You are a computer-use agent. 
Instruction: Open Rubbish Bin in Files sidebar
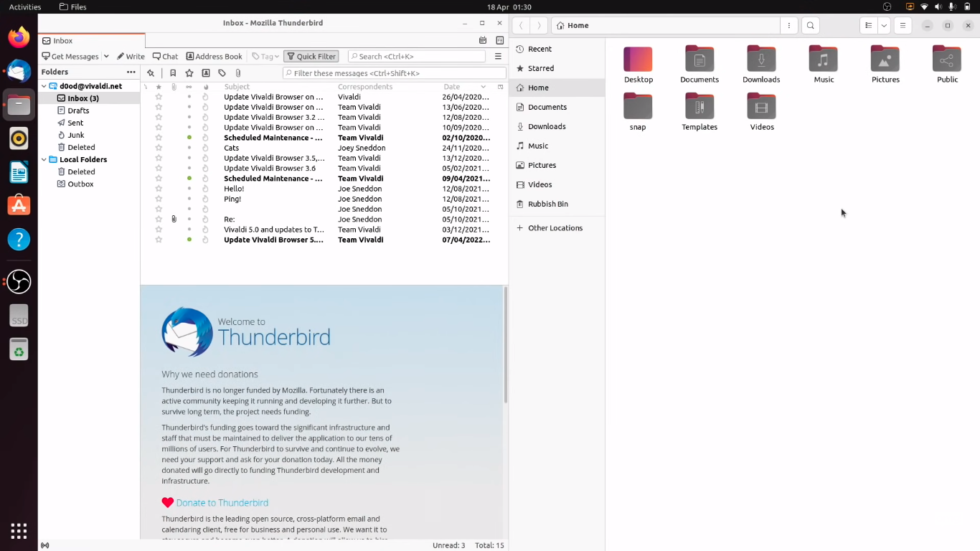(557, 204)
